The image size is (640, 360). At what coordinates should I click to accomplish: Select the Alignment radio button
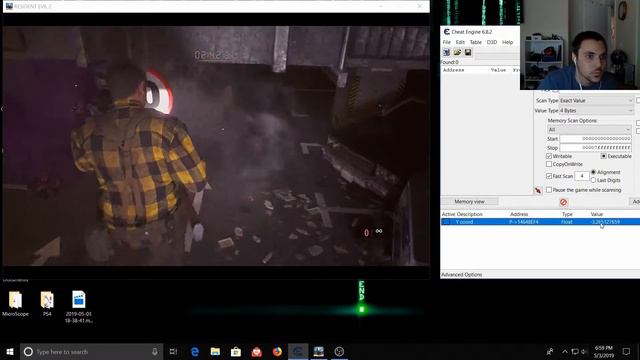click(593, 172)
